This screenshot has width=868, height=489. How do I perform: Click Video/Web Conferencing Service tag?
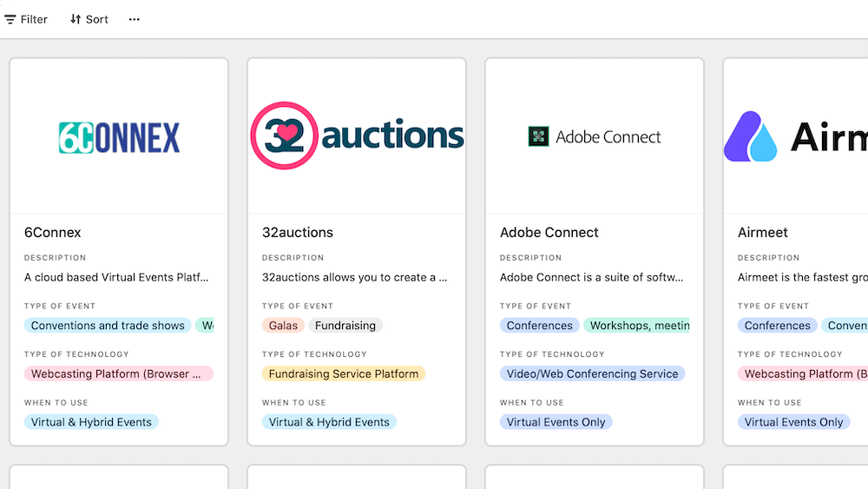tap(592, 373)
